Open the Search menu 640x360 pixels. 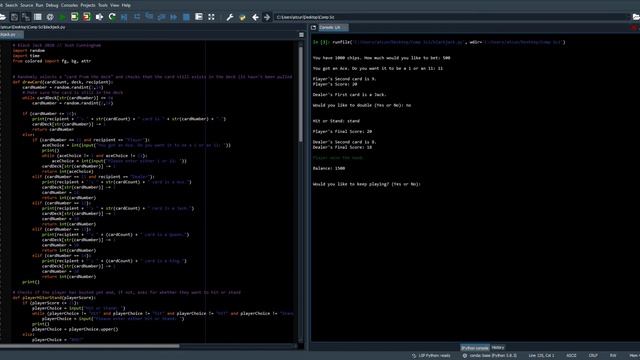click(11, 5)
